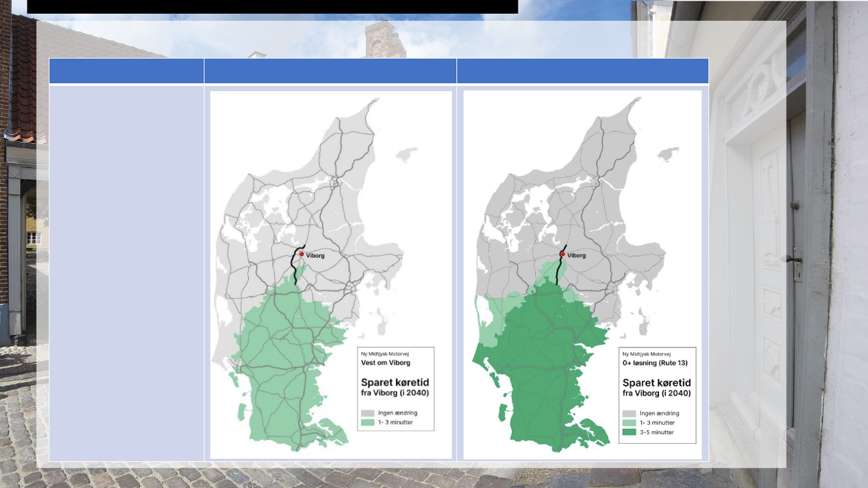Click the gray 'Ingen ændring' swatch in right legend
Viewport: 868px width, 488px height.
(x=630, y=413)
